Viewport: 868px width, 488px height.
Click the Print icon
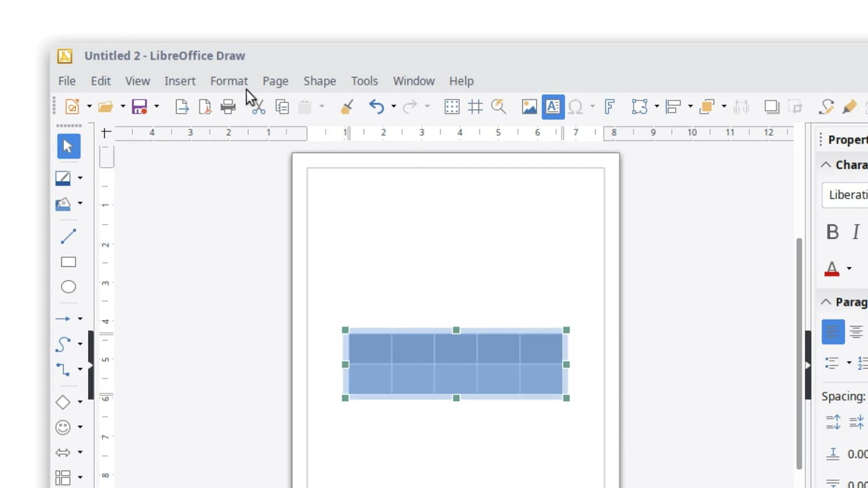pos(228,106)
